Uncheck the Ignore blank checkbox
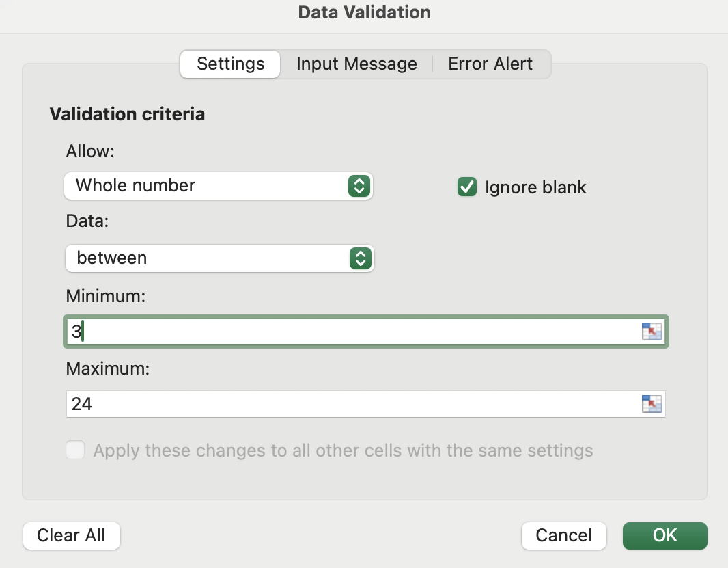728x568 pixels. (x=466, y=187)
